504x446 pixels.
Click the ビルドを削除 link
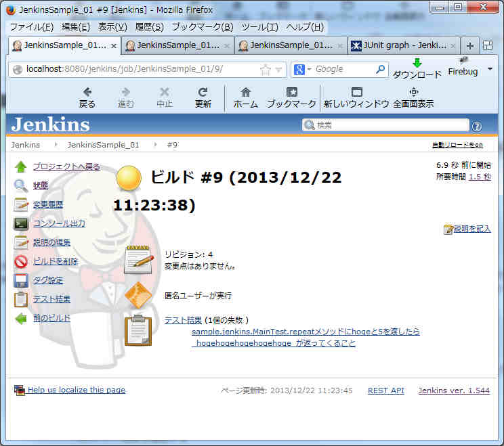coord(56,261)
